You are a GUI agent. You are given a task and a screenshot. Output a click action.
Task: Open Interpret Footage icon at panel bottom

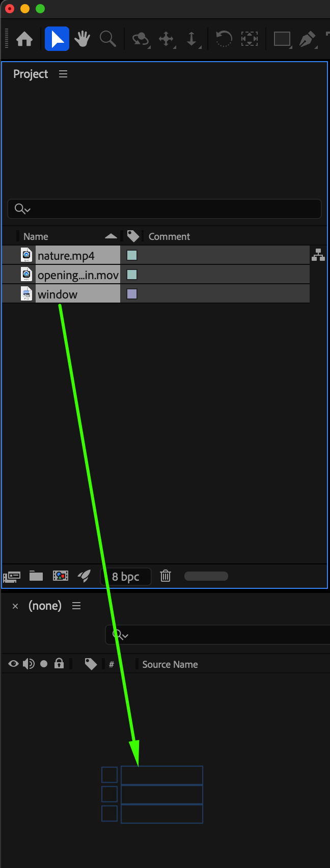12,577
